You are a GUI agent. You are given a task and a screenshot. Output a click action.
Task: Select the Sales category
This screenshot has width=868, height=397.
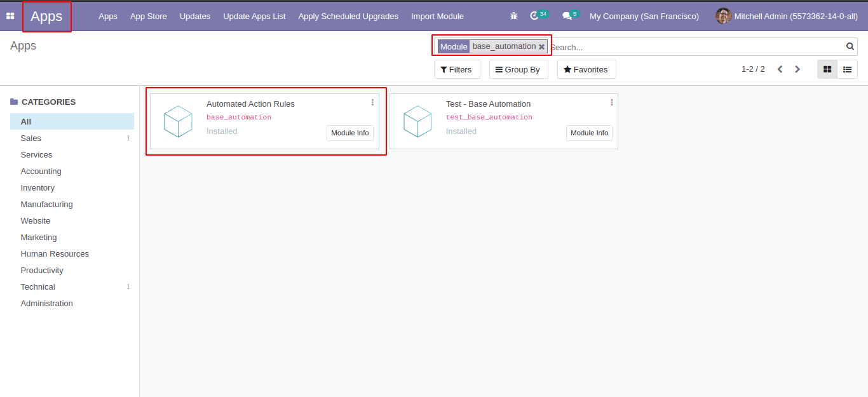click(72, 138)
